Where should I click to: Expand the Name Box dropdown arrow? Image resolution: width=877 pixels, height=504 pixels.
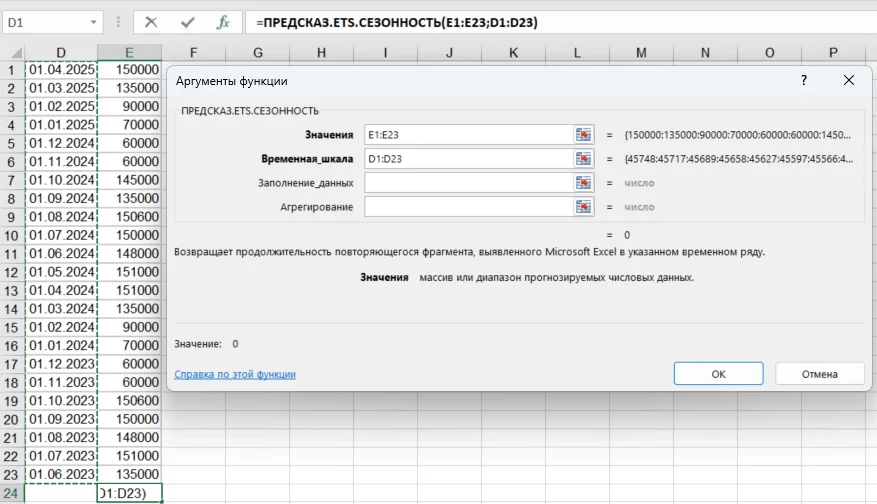[x=94, y=22]
